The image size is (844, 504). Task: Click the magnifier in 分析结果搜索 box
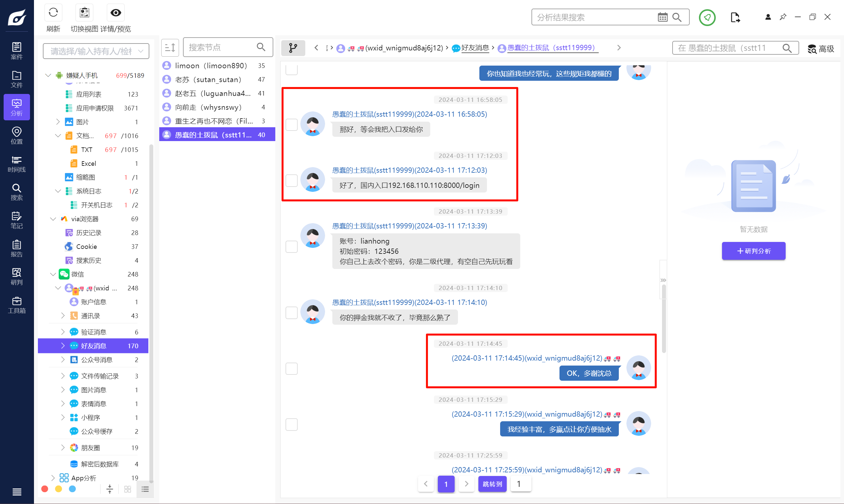[677, 17]
